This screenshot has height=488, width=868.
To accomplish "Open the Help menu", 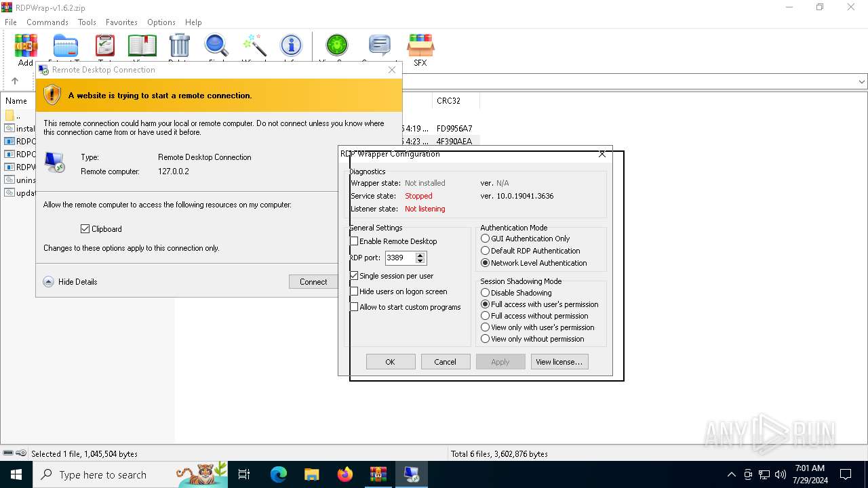I will (x=193, y=22).
